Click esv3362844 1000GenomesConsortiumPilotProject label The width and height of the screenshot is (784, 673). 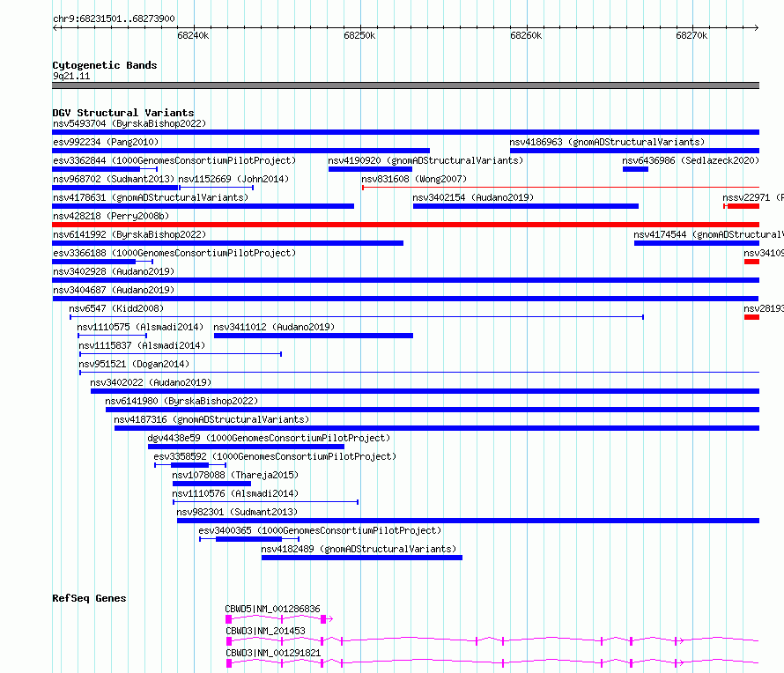(174, 160)
